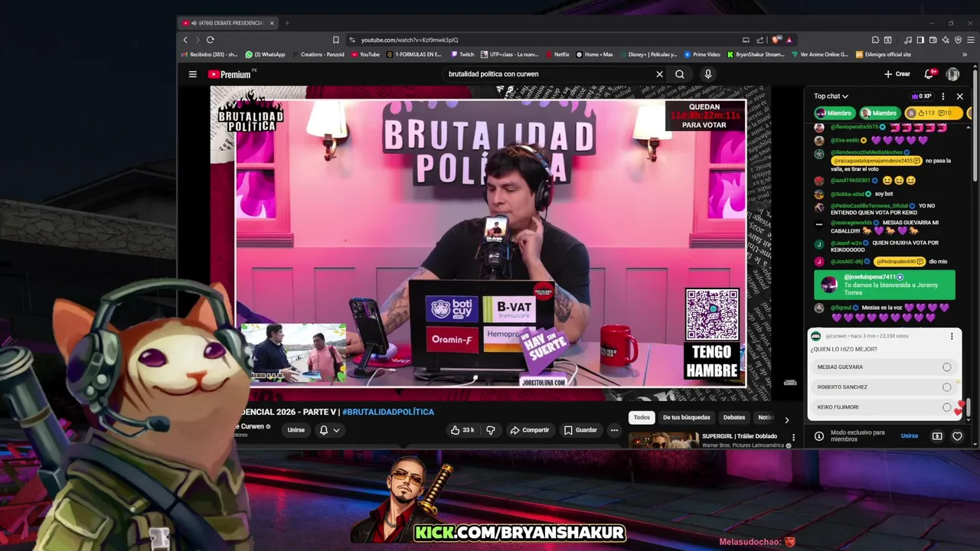Expand notification bell preferences dropdown

pyautogui.click(x=336, y=430)
